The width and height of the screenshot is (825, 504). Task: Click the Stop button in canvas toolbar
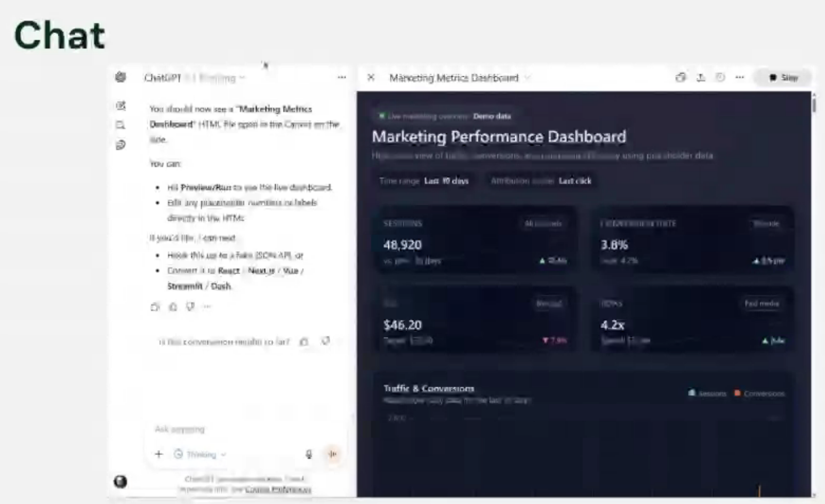(x=783, y=78)
